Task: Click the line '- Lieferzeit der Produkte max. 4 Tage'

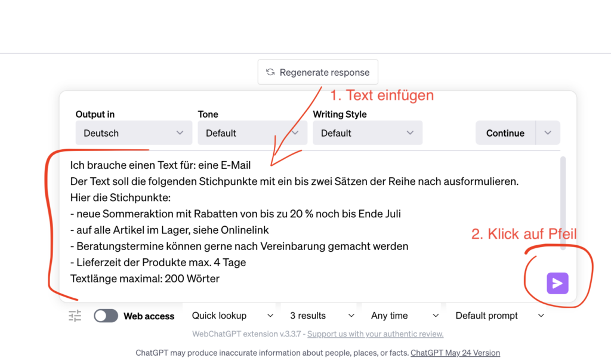Action: coord(158,263)
